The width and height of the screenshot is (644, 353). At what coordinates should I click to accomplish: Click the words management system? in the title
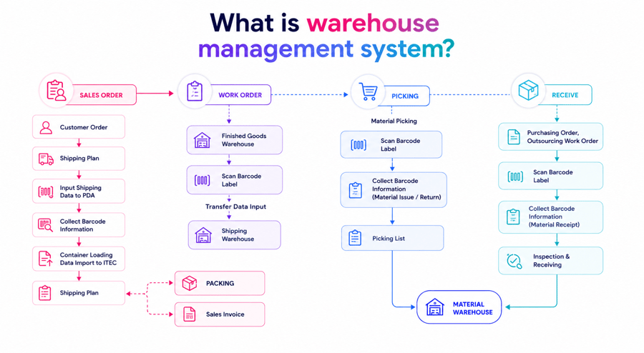click(326, 49)
